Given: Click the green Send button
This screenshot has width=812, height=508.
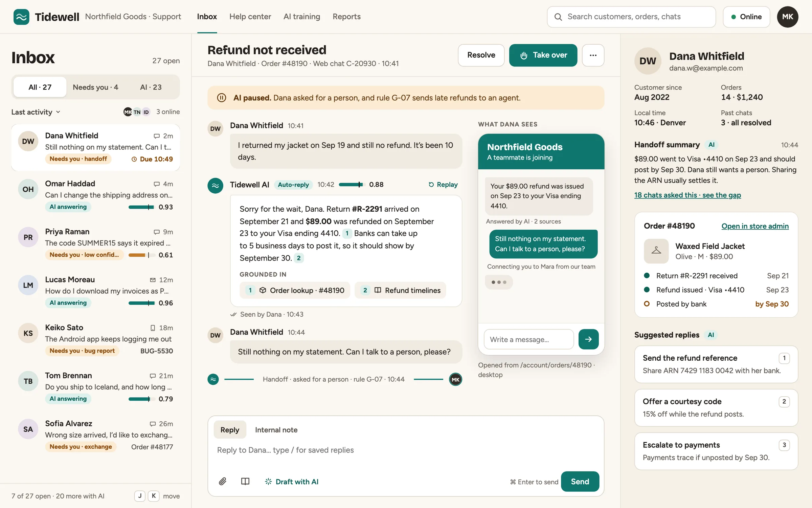Looking at the screenshot, I should [580, 482].
